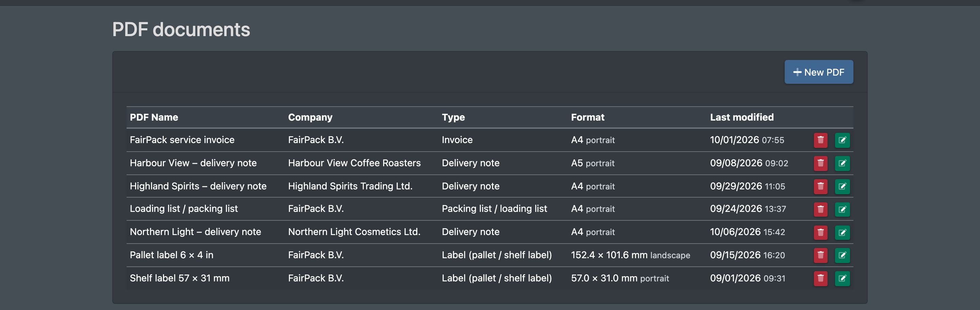Edit the Harbour View delivery note
The width and height of the screenshot is (980, 310).
842,164
